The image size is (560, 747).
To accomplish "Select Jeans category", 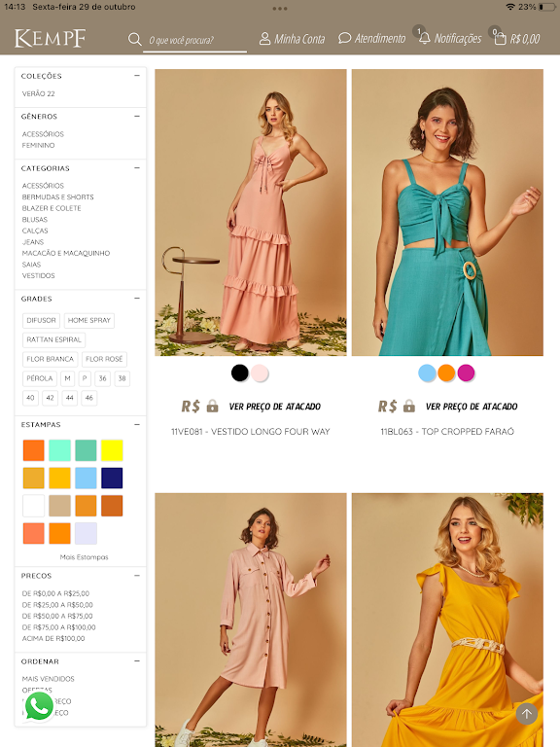I will coord(33,242).
